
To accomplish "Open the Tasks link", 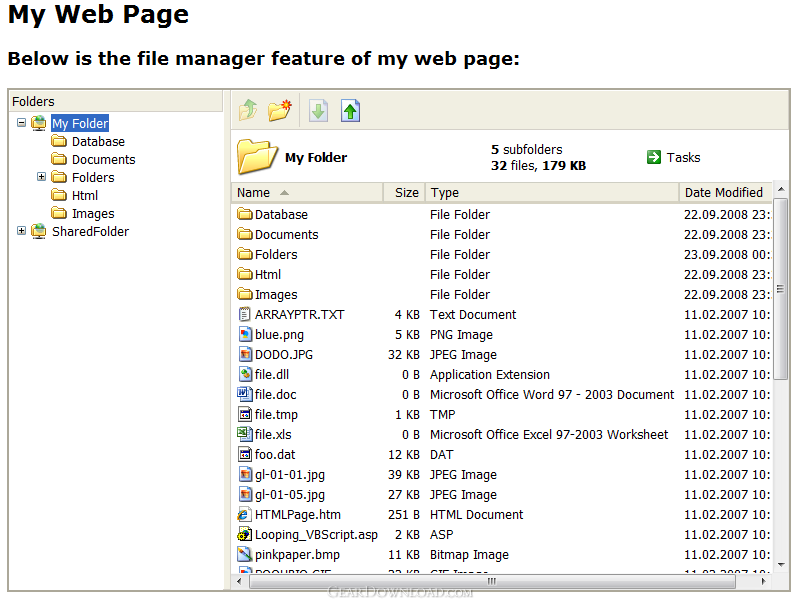I will [683, 157].
